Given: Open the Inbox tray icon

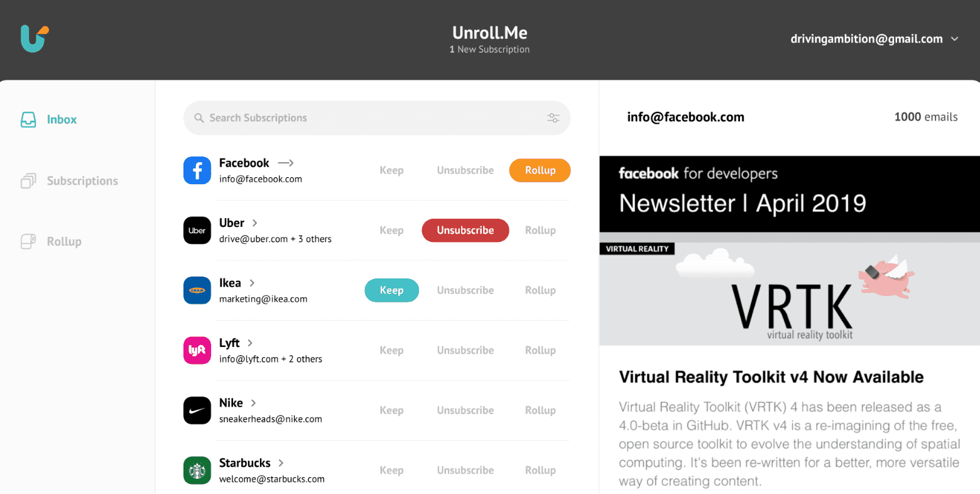Looking at the screenshot, I should coord(28,119).
